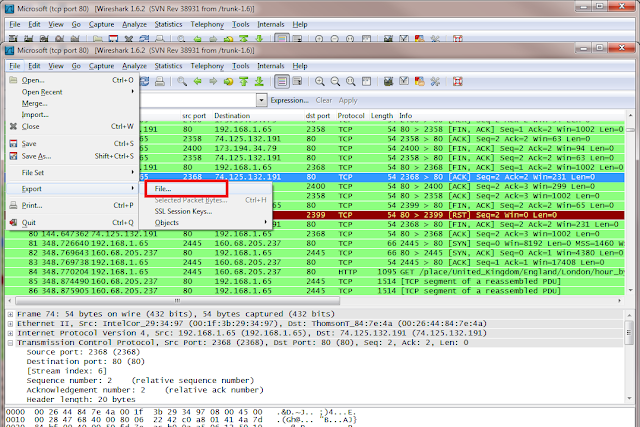Click the Zoom out magnifier icon

(335, 81)
